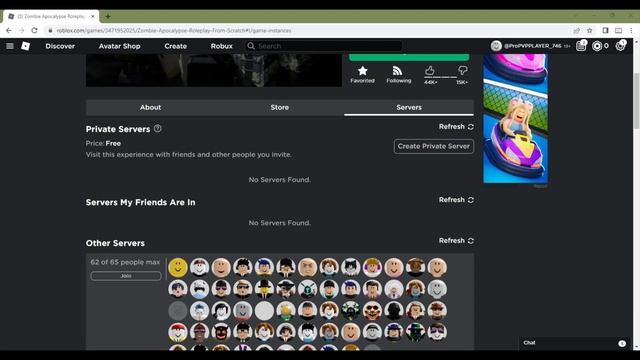Click the browser back arrow
The height and width of the screenshot is (360, 640).
click(9, 31)
